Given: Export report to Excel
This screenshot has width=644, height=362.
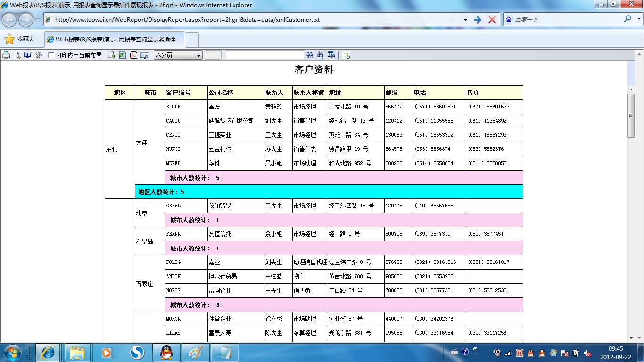Looking at the screenshot, I should click(123, 55).
